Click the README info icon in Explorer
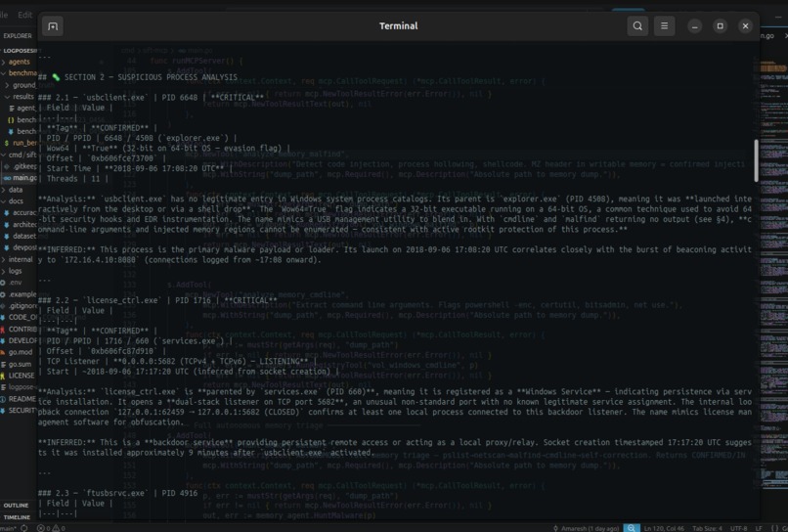The height and width of the screenshot is (532, 788). (x=3, y=399)
